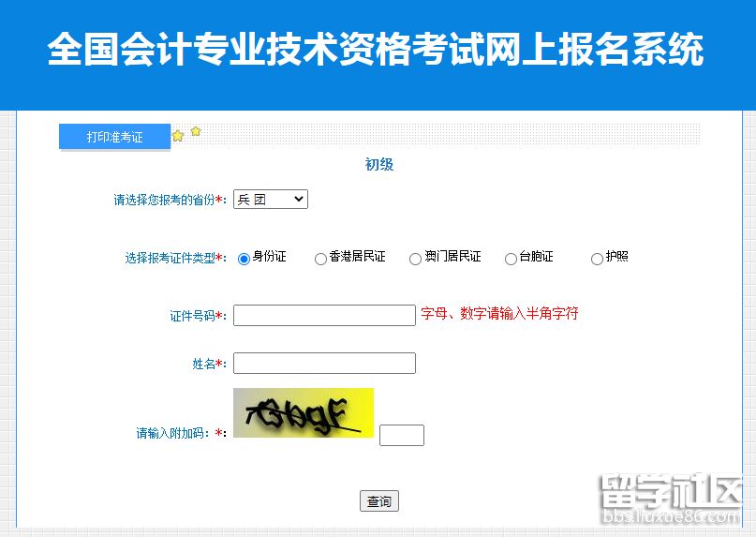756x537 pixels.
Task: Select the 香港居民证 radio button
Action: [320, 259]
